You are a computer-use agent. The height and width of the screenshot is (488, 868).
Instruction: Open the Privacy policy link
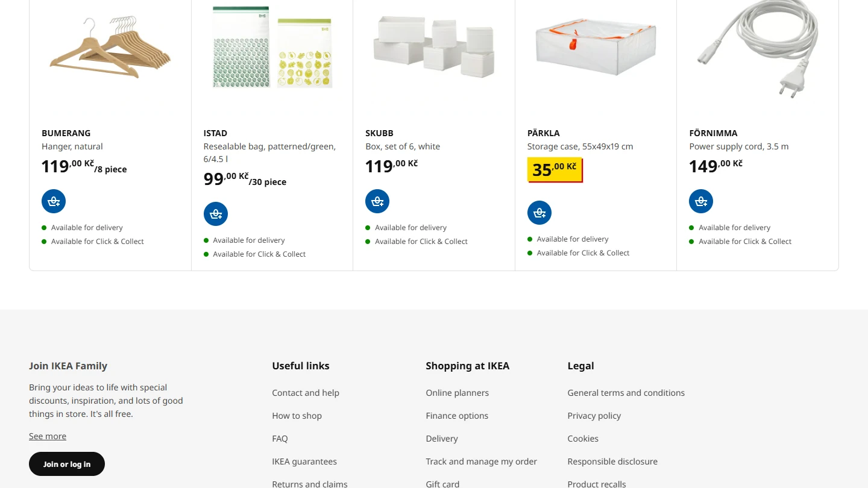coord(594,416)
